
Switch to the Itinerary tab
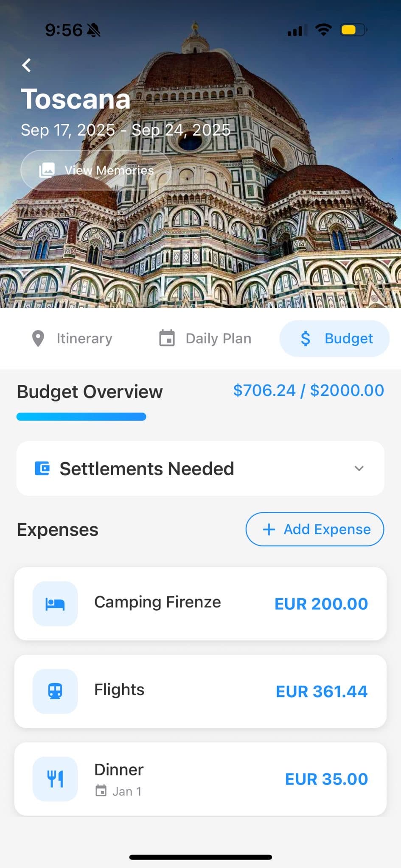(84, 339)
